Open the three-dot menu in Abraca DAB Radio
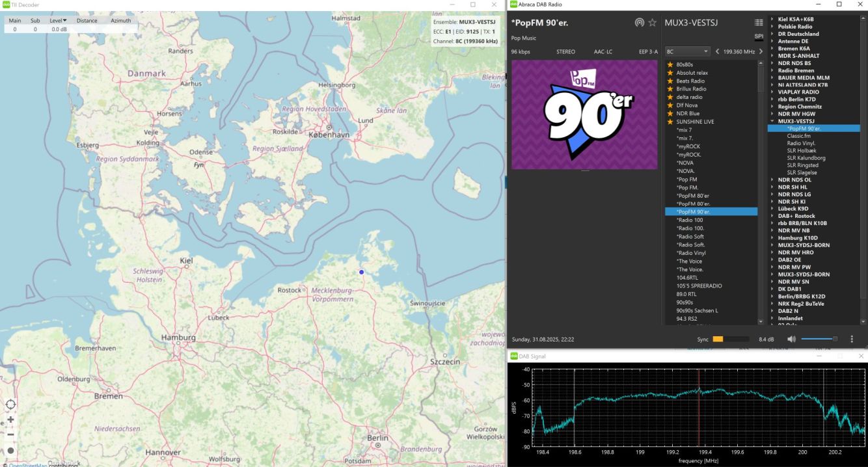 [x=852, y=339]
